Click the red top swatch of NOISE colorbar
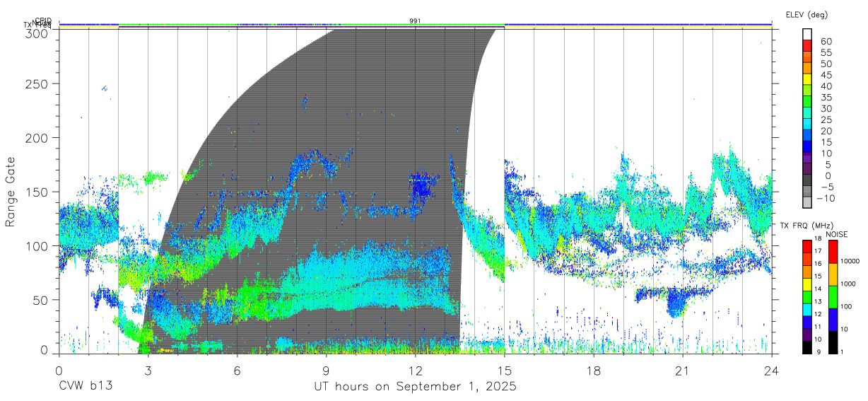The width and height of the screenshot is (868, 401). [833, 250]
